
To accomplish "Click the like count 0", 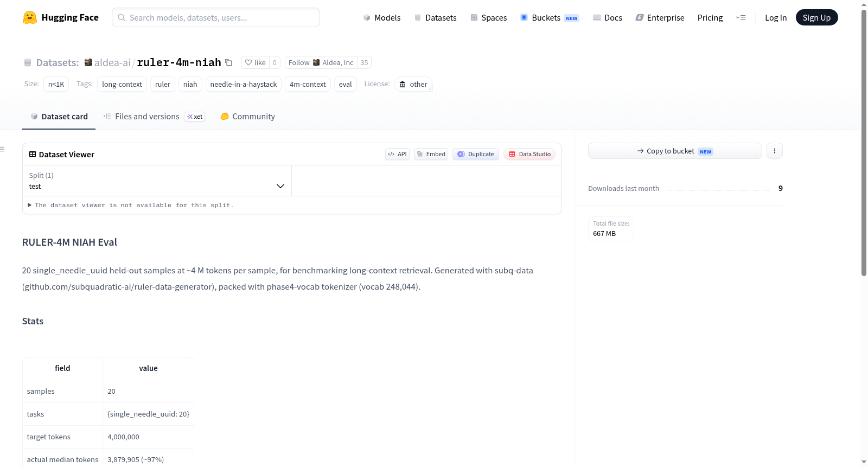I will coord(275,62).
